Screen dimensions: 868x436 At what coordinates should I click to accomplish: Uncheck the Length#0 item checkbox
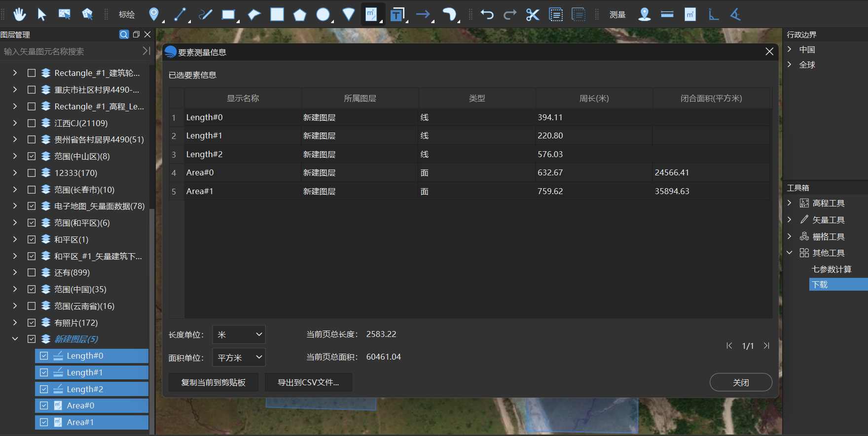44,356
